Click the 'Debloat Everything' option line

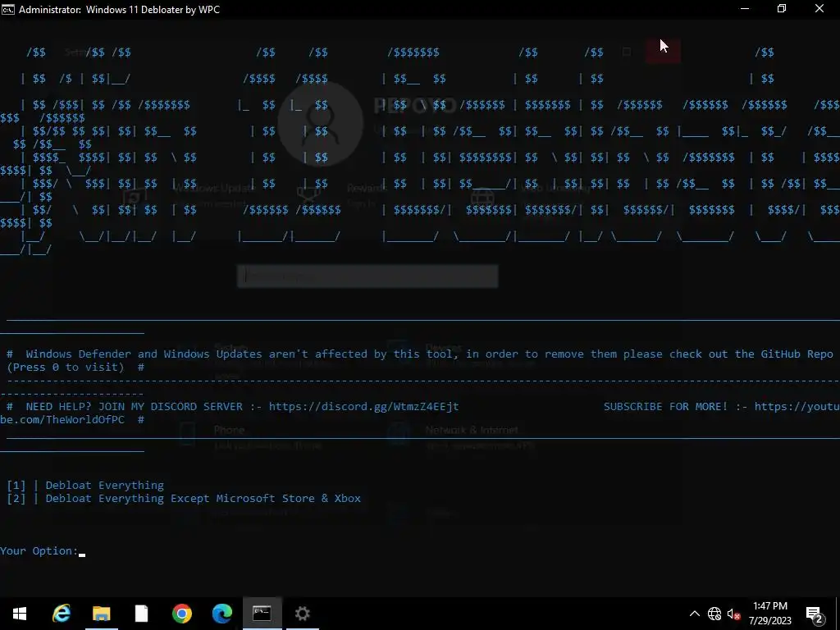click(x=85, y=486)
